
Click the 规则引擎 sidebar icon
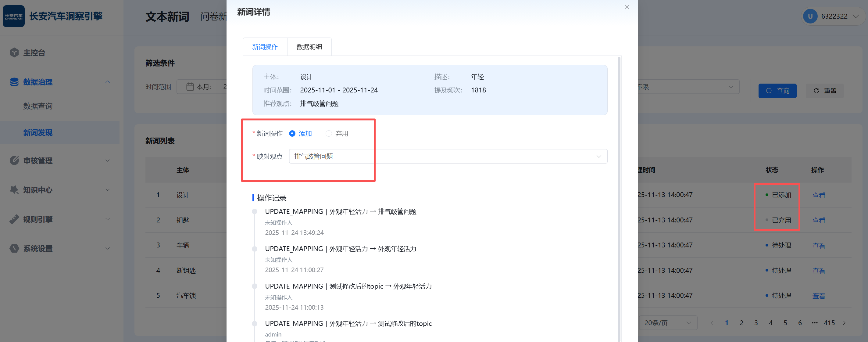(14, 219)
